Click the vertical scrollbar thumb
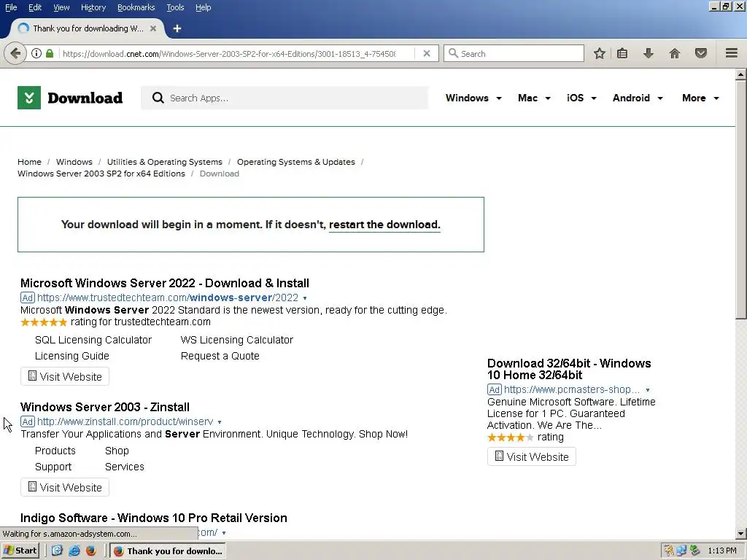The height and width of the screenshot is (560, 747). [x=741, y=199]
